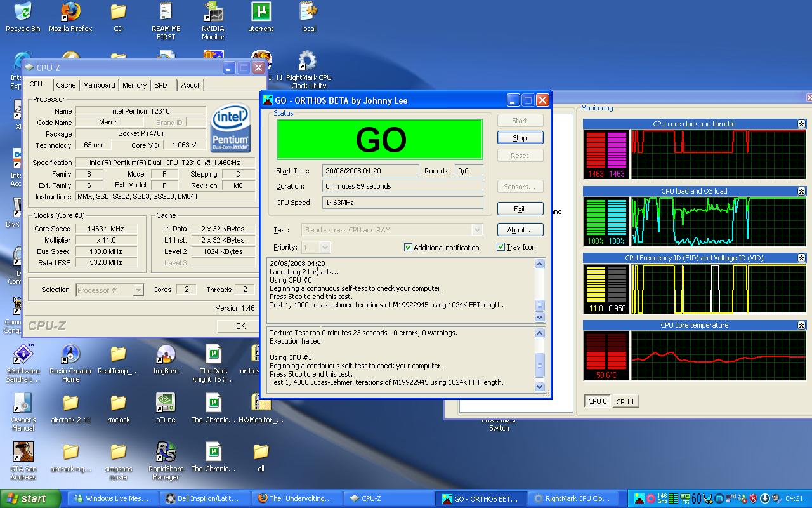Click the lower log scrollbar up arrow
Viewport: 812px width, 508px height.
[540, 333]
